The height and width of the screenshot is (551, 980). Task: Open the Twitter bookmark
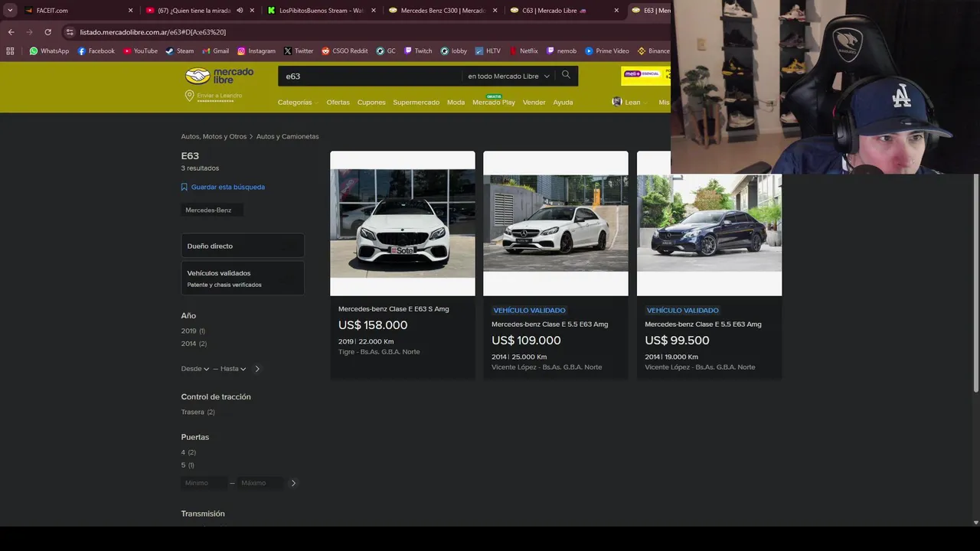pyautogui.click(x=299, y=51)
